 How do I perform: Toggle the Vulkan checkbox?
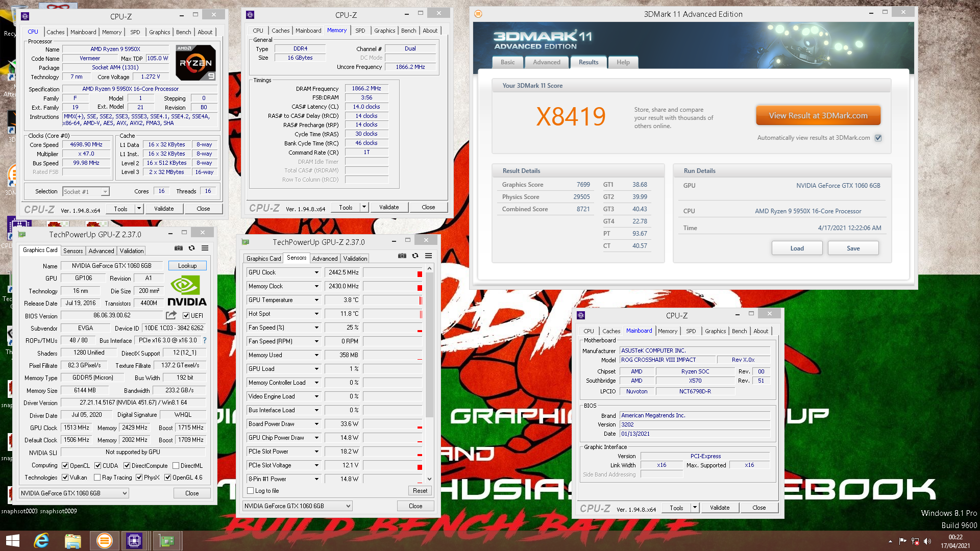point(65,478)
